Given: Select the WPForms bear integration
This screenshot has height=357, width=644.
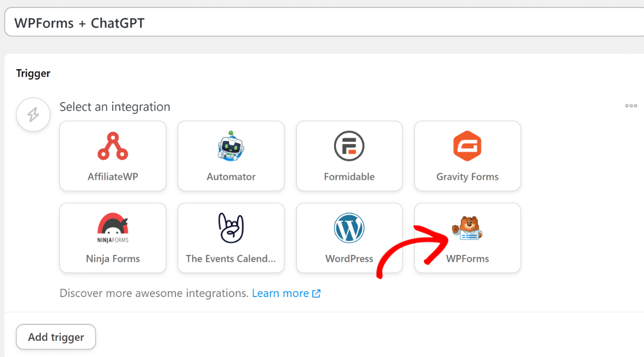Looking at the screenshot, I should pyautogui.click(x=467, y=238).
